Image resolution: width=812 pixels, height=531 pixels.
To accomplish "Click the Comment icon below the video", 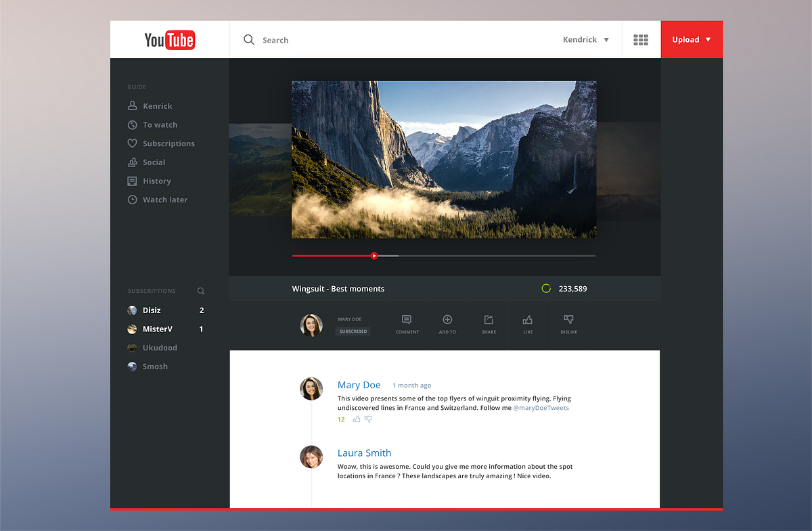I will [x=407, y=320].
